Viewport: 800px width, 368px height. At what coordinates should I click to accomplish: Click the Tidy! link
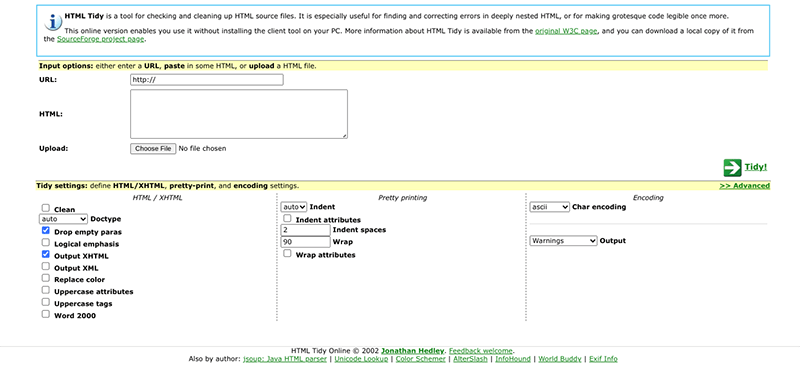tap(756, 167)
